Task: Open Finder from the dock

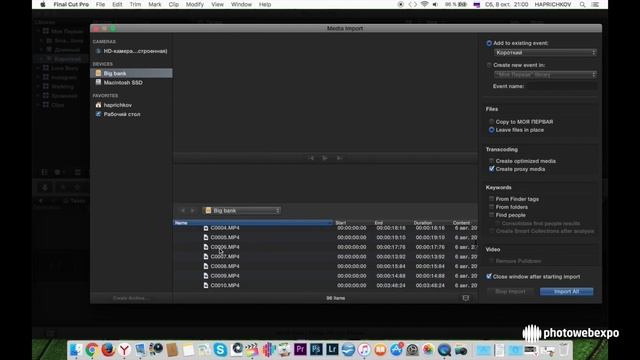Action: tap(76, 350)
